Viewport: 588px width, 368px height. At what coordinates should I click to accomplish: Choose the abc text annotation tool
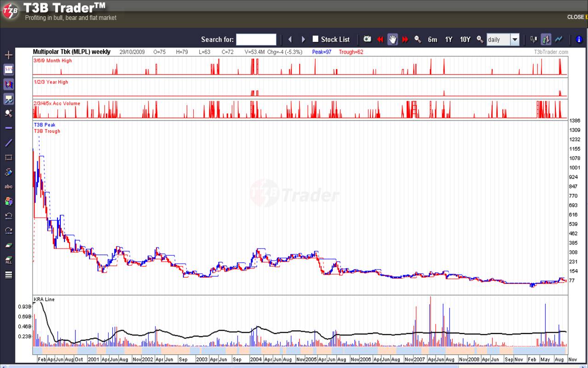pyautogui.click(x=8, y=186)
